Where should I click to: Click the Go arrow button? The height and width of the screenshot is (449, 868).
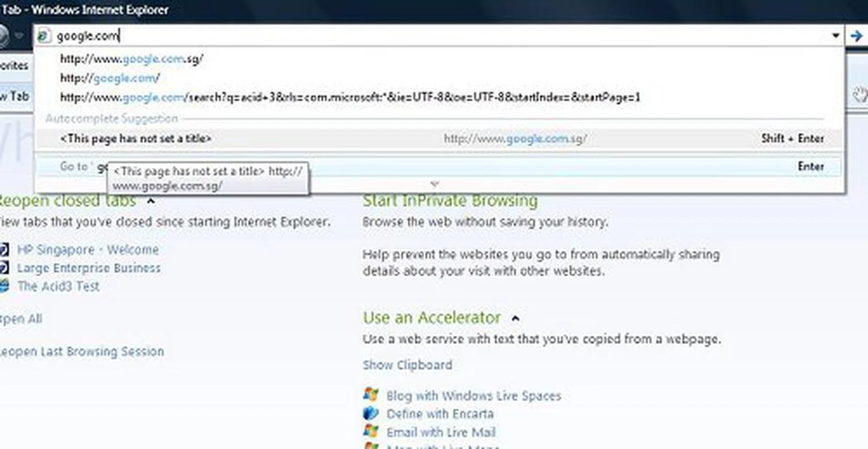pyautogui.click(x=856, y=36)
